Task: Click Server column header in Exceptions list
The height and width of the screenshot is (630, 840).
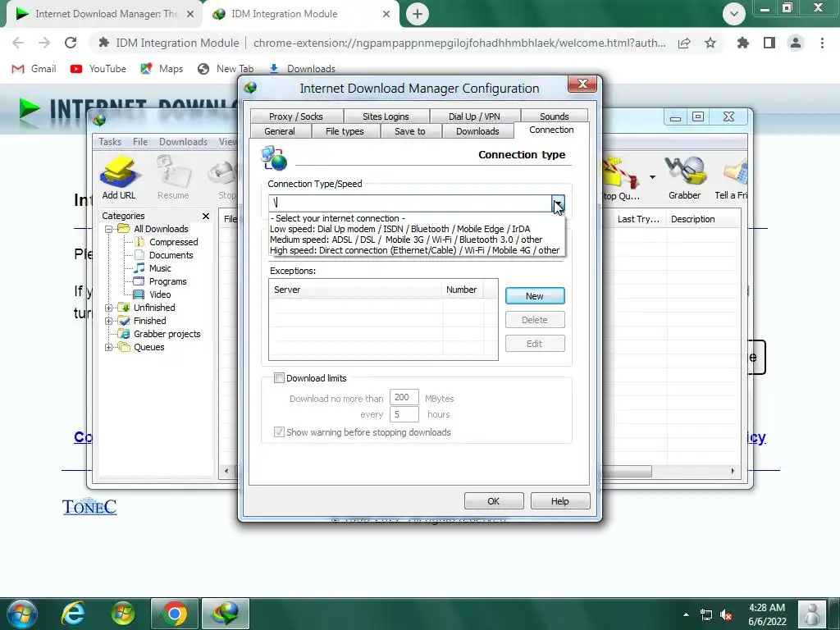Action: pos(356,290)
